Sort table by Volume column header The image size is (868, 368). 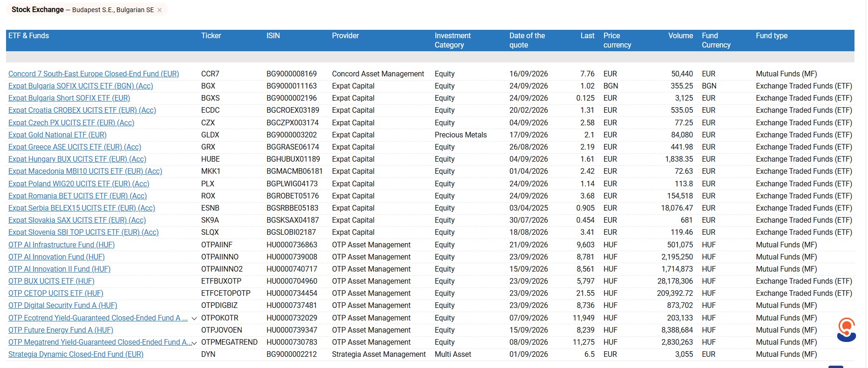tap(680, 35)
